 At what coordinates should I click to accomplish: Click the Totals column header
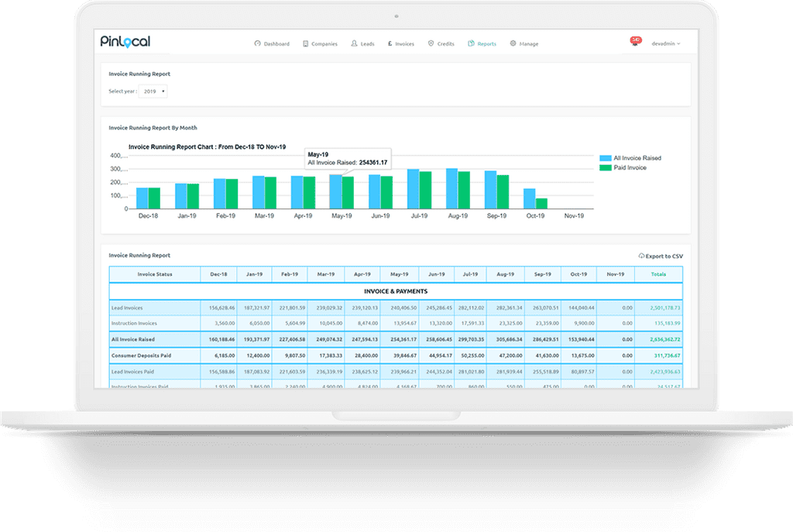(x=658, y=274)
